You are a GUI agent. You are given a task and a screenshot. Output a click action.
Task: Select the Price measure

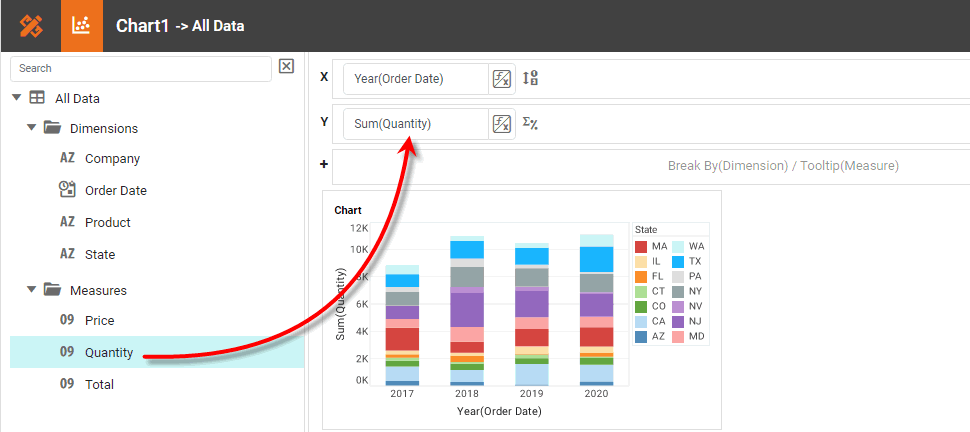(99, 321)
